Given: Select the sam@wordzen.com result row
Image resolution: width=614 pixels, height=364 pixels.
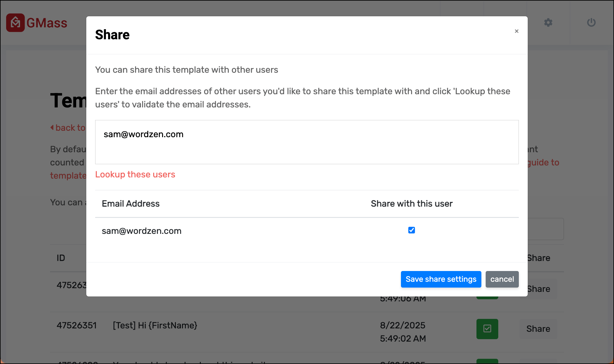Looking at the screenshot, I should click(x=142, y=231).
